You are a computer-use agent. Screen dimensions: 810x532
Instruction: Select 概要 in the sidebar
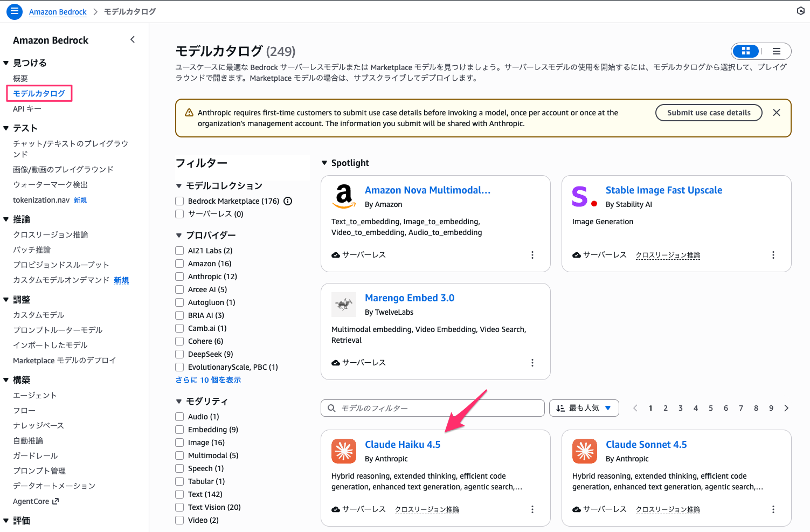(x=21, y=78)
